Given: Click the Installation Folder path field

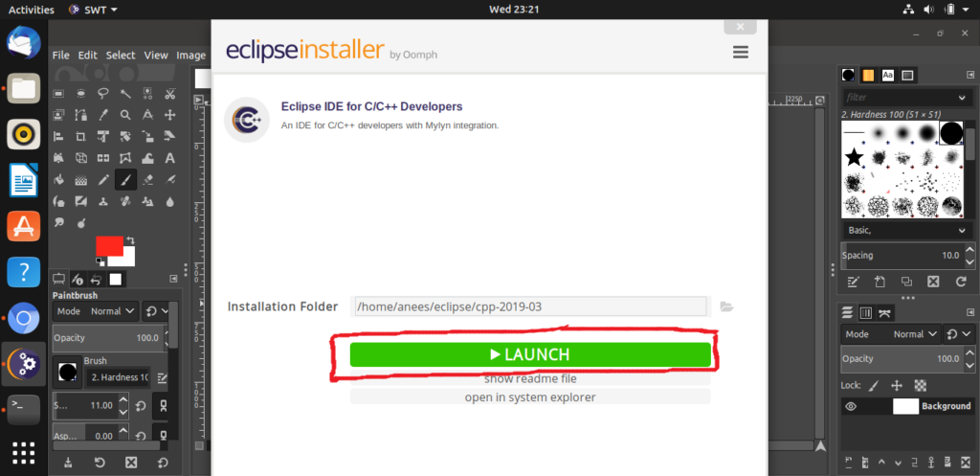Looking at the screenshot, I should pyautogui.click(x=530, y=306).
